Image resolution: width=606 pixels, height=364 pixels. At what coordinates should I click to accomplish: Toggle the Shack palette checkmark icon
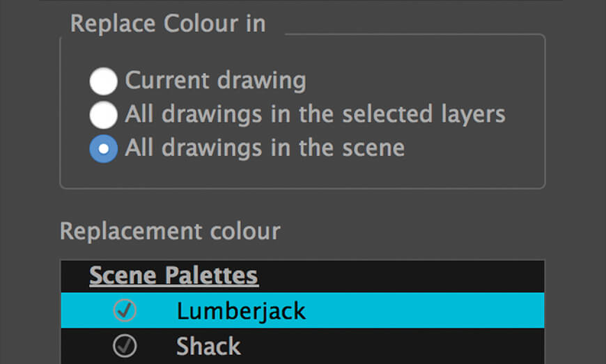(125, 345)
